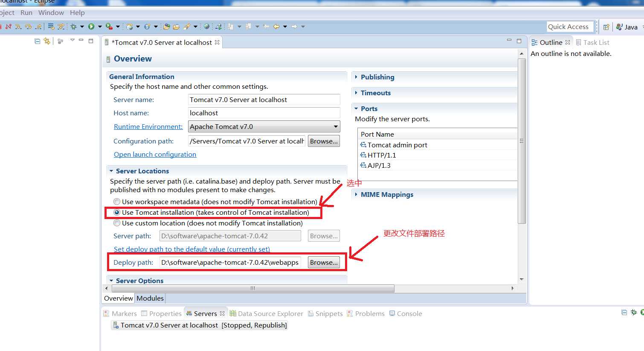Expand the Timeouts section
644x351 pixels.
point(356,93)
